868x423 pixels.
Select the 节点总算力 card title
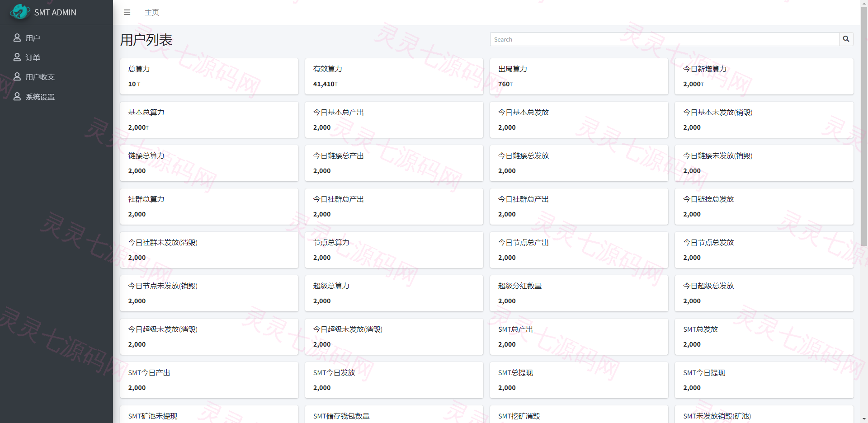pos(331,242)
